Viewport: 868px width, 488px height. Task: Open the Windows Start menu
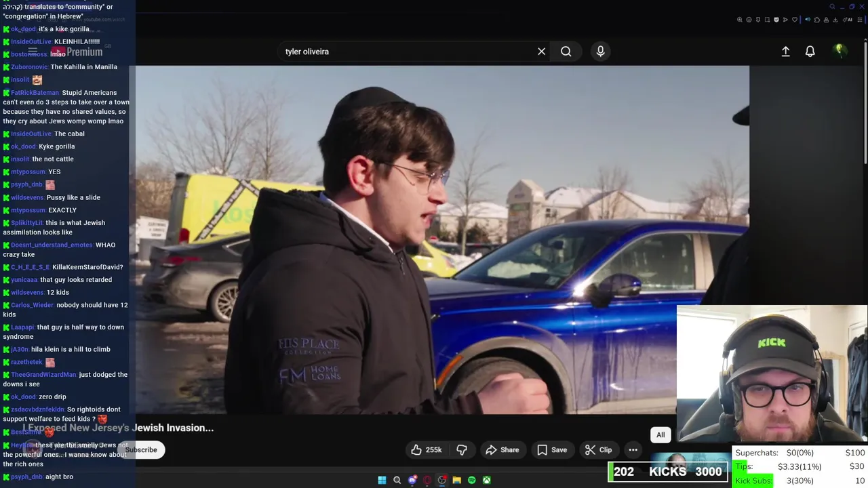382,480
